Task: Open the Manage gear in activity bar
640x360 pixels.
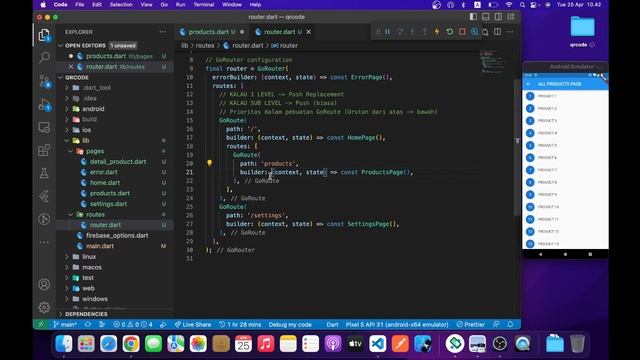Action: tap(44, 307)
